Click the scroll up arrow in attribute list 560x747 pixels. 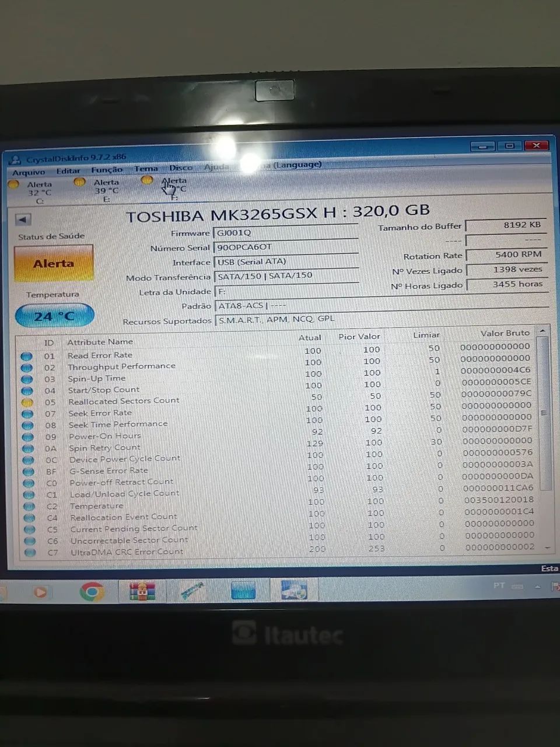[x=543, y=331]
